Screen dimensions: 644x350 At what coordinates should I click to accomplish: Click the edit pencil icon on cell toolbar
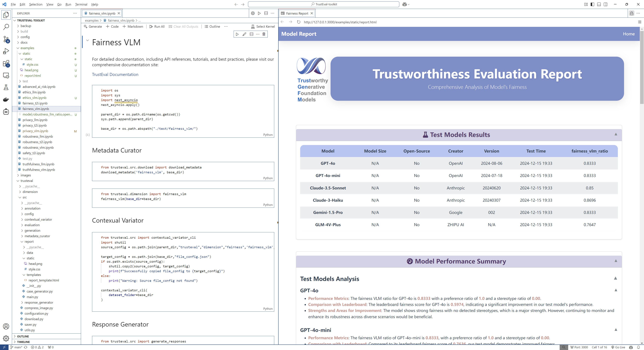point(244,34)
